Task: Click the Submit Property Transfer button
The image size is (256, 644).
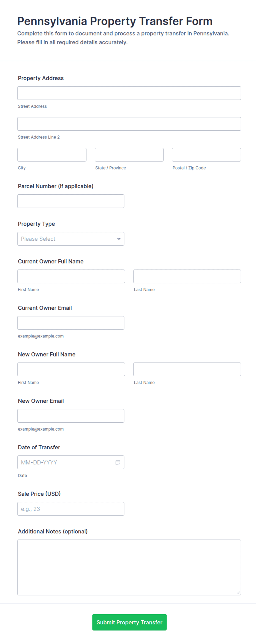Action: (x=129, y=622)
